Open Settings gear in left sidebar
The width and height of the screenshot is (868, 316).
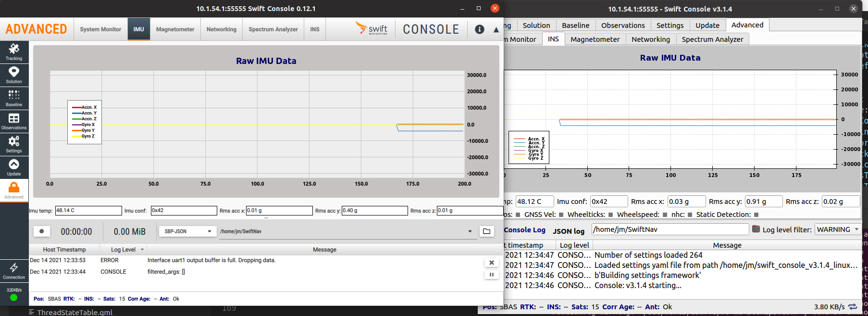(14, 144)
